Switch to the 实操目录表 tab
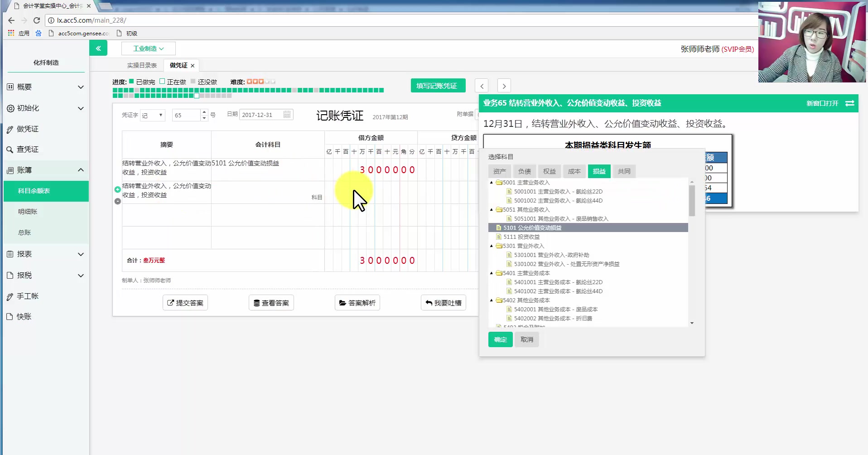Image resolution: width=868 pixels, height=455 pixels. click(x=142, y=65)
